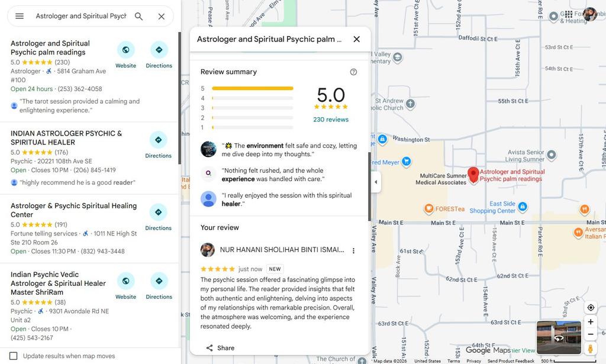The width and height of the screenshot is (606, 364).
Task: Zoom in on the map
Action: [591, 321]
